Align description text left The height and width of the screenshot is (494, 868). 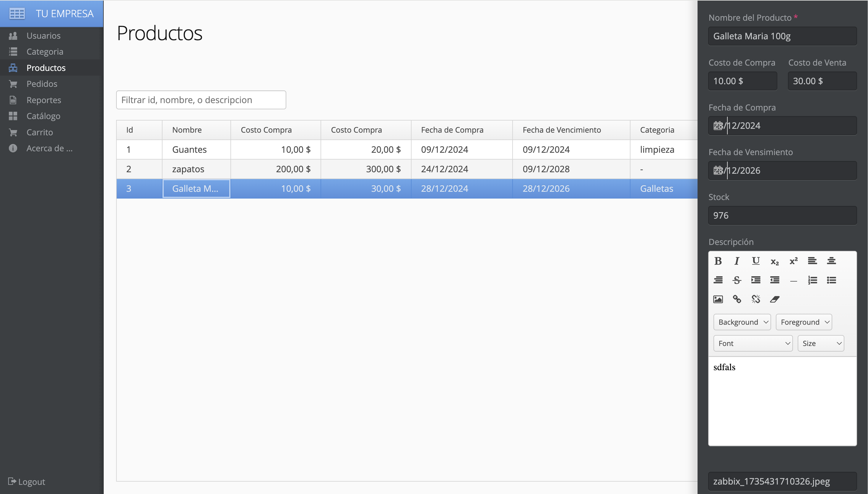[812, 261]
